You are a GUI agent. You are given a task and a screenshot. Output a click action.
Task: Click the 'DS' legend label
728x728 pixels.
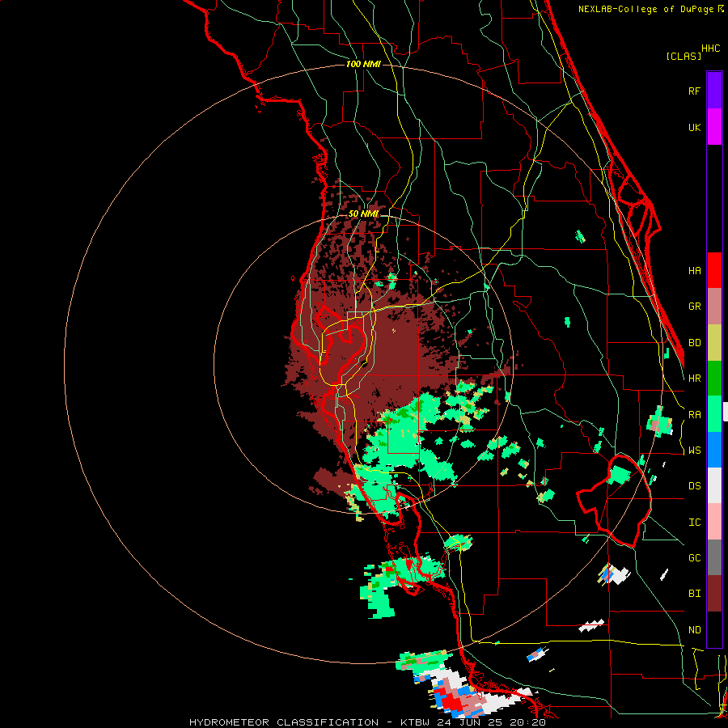pos(694,486)
